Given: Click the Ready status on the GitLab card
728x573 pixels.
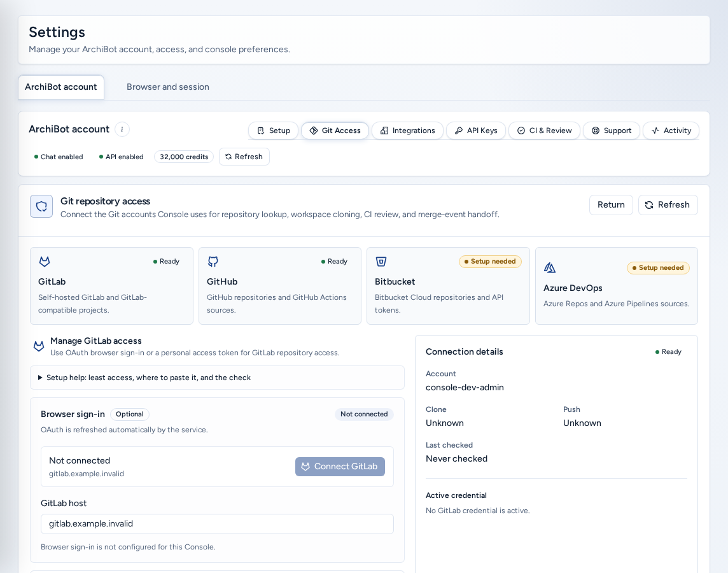Looking at the screenshot, I should pyautogui.click(x=166, y=262).
